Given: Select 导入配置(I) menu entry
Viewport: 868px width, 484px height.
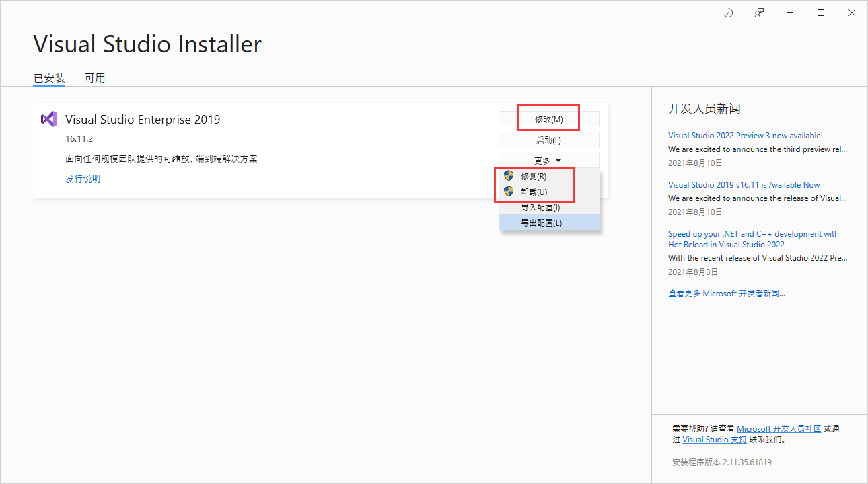Looking at the screenshot, I should click(x=549, y=207).
